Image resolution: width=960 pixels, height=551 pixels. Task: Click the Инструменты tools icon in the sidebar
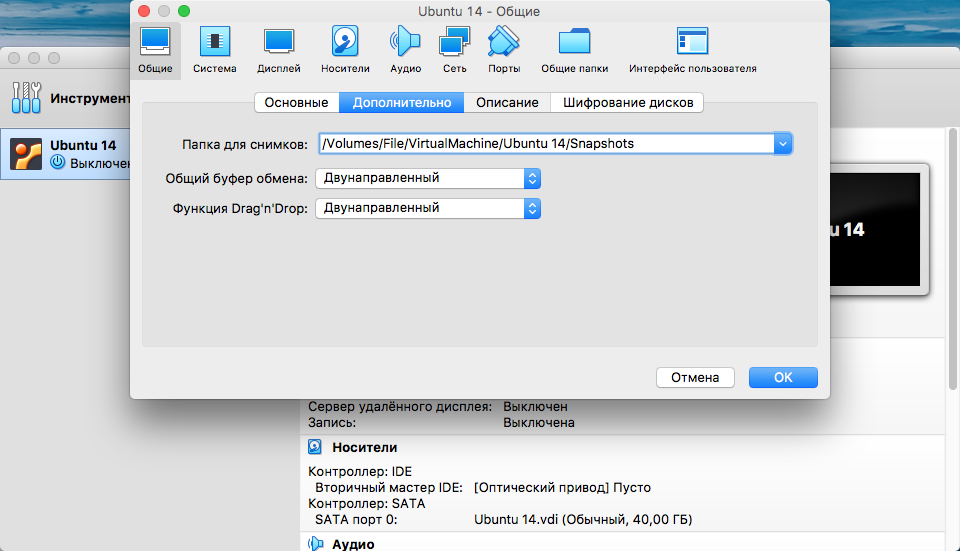(26, 98)
